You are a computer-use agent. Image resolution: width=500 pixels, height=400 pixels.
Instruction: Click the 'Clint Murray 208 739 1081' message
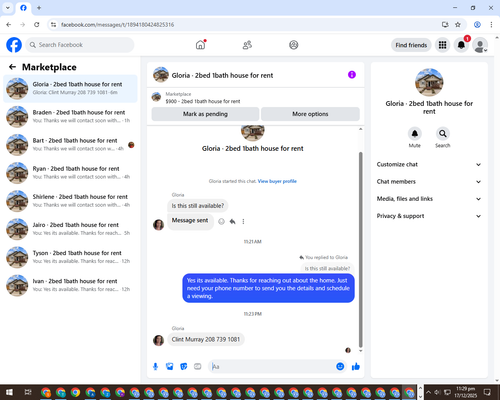(x=206, y=339)
